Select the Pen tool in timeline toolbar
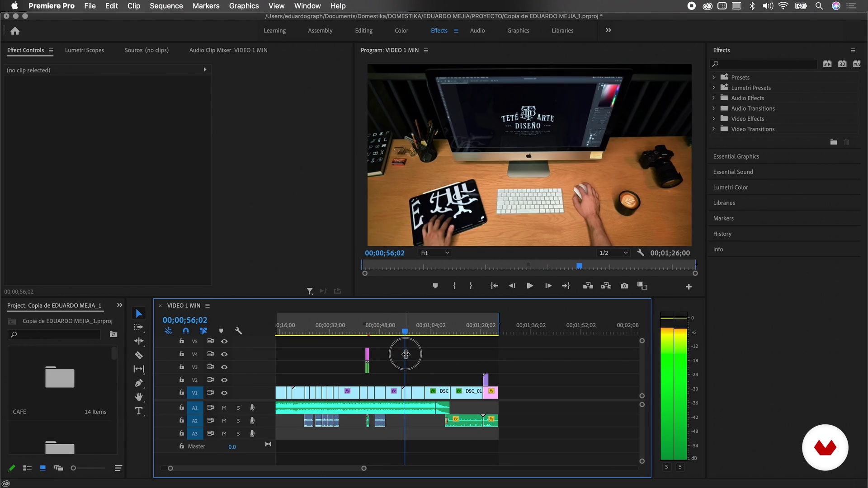This screenshot has height=488, width=868. 139,383
